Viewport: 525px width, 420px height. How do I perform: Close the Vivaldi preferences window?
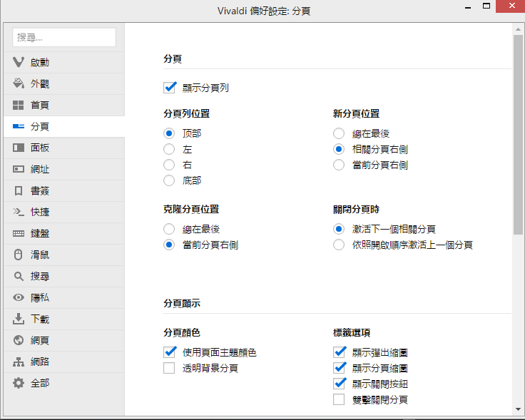point(511,6)
